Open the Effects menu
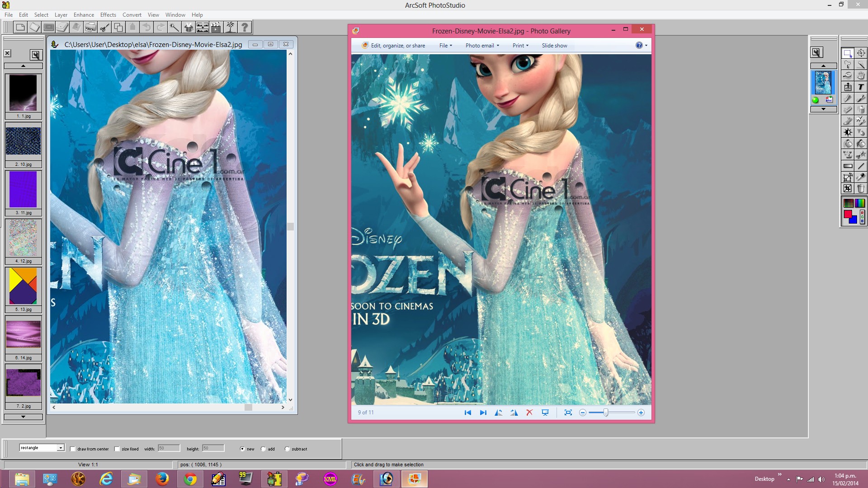 coord(108,15)
